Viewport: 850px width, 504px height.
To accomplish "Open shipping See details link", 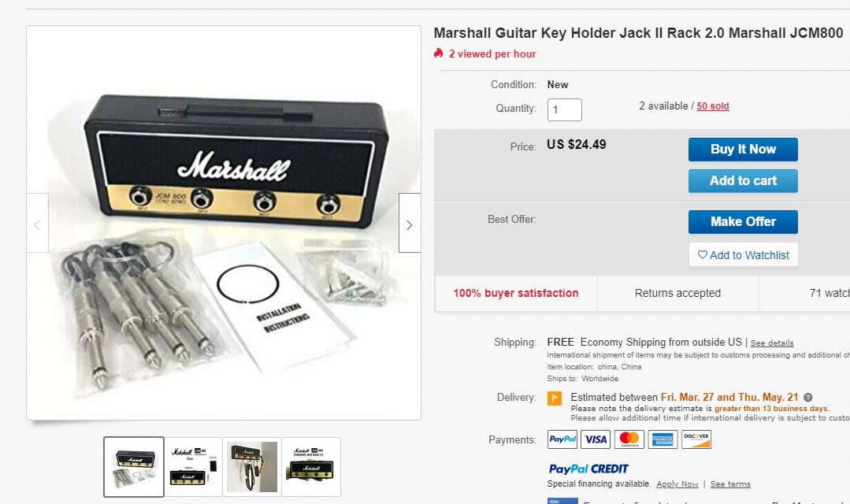I will click(772, 343).
